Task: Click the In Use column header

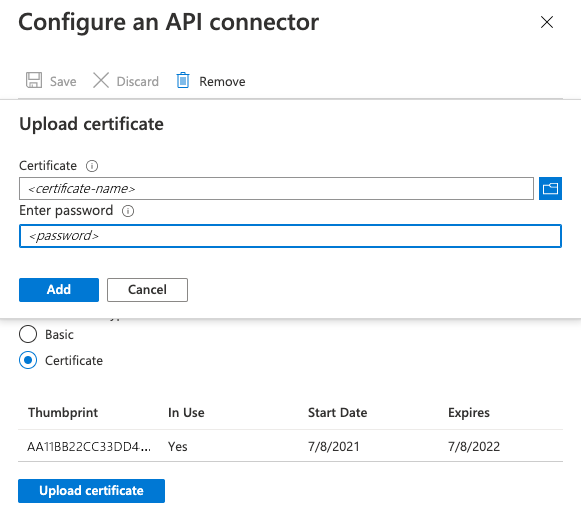Action: click(186, 412)
